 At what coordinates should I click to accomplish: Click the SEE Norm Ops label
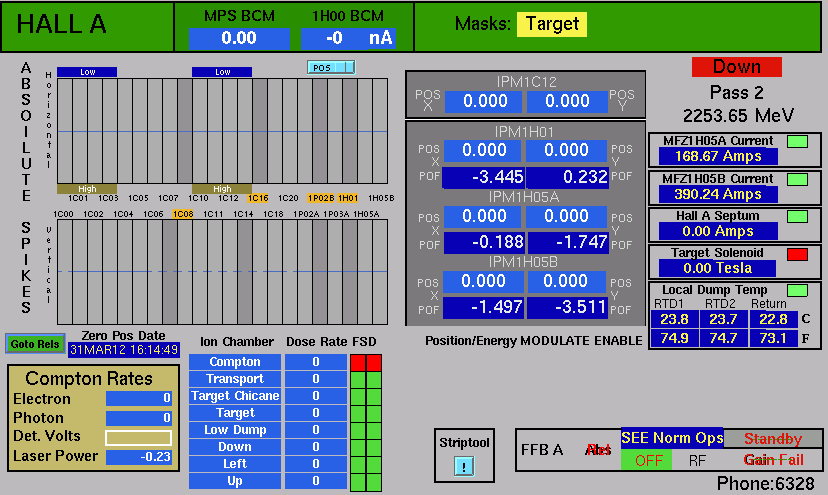coord(672,438)
